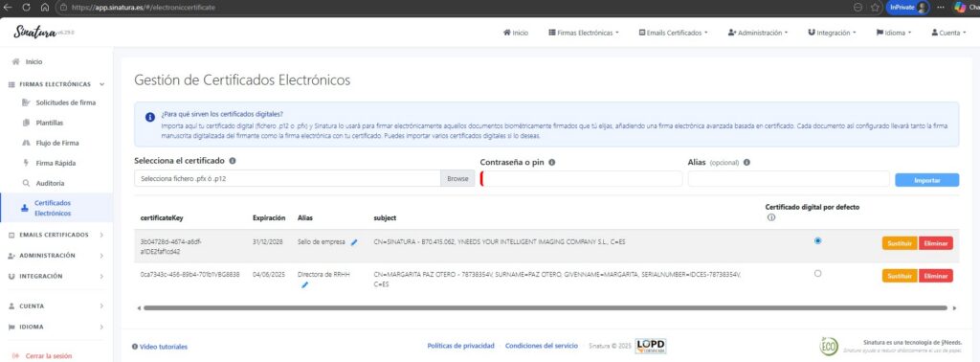Click Sustituir for Directora de RRHH
The height and width of the screenshot is (362, 980).
pos(900,276)
